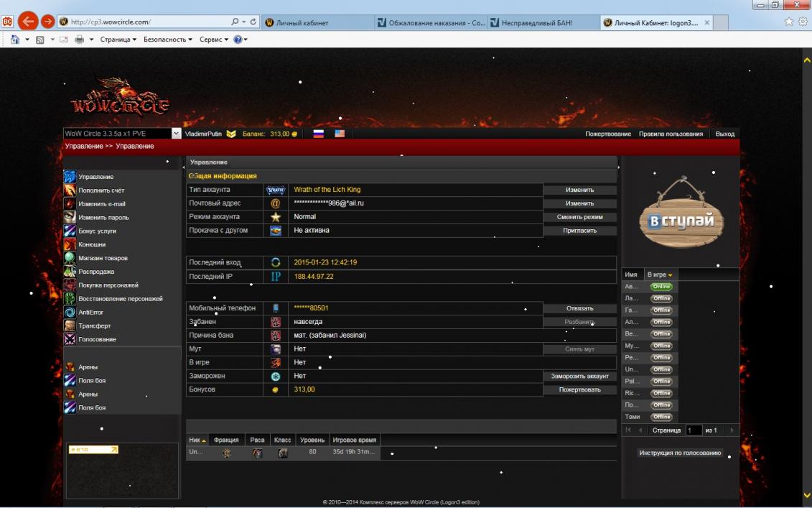Switch language with the Russian flag
Viewport: 812px width, 508px height.
point(318,134)
